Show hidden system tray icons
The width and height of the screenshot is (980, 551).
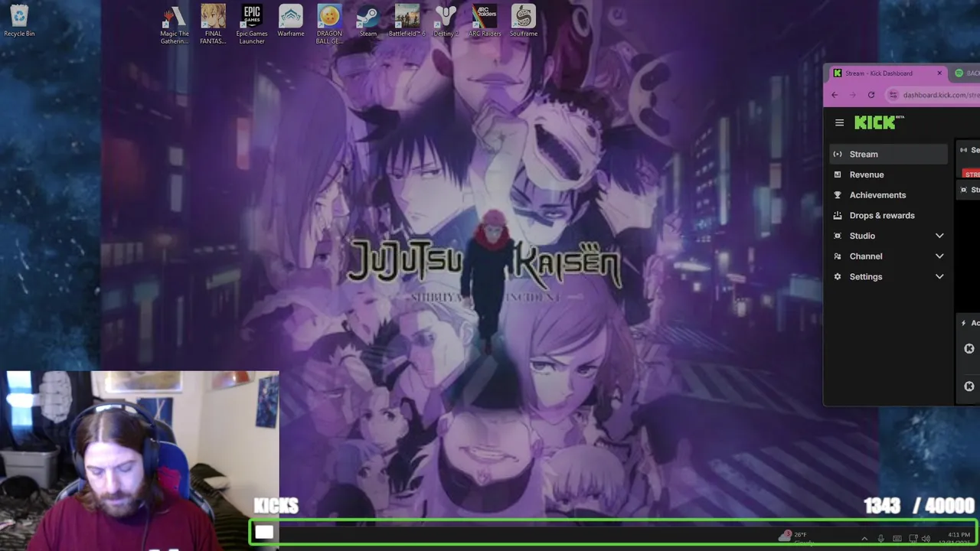point(864,539)
